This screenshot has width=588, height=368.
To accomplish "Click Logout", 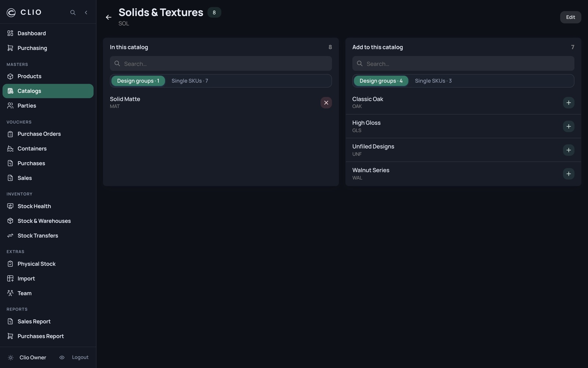I will click(x=80, y=358).
